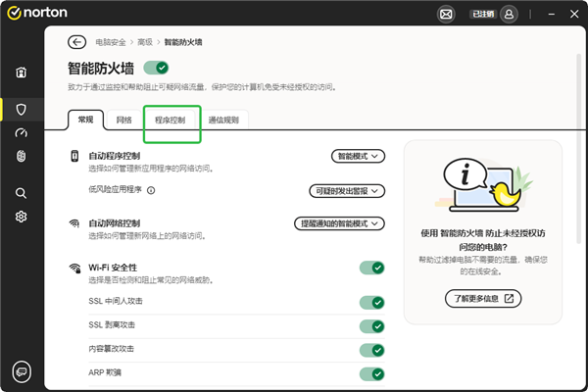Open the performance speedometer sidebar icon
This screenshot has height=392, width=588.
(x=22, y=133)
